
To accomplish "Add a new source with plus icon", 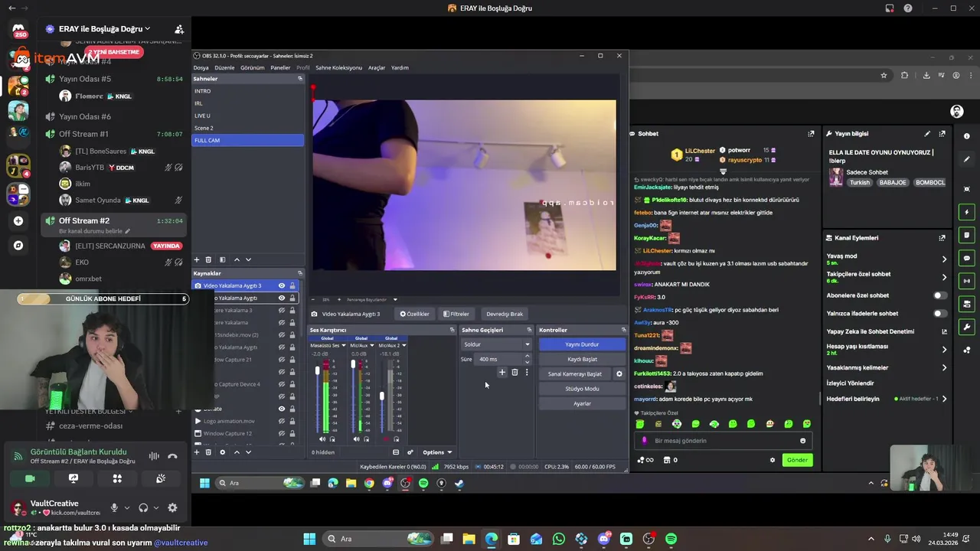I will pos(197,452).
